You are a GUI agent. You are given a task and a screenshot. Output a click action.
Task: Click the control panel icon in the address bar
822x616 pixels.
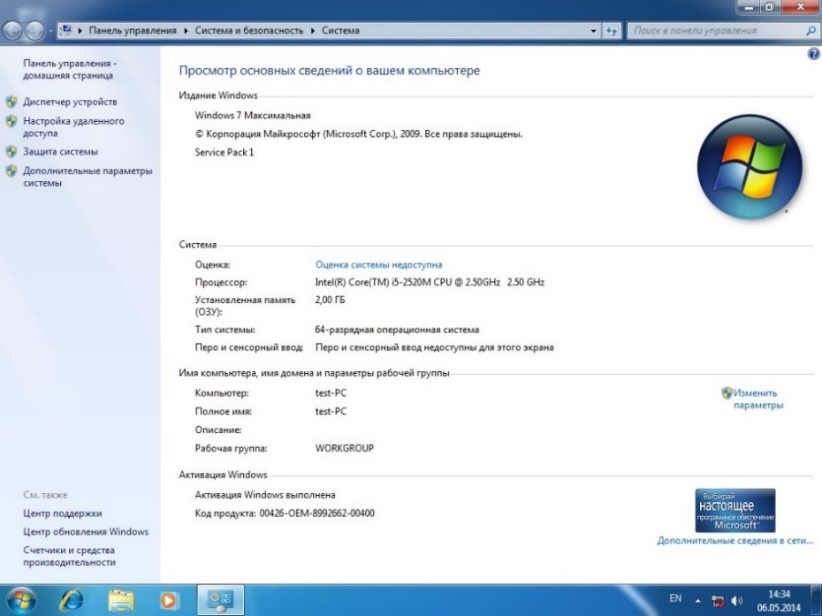tap(67, 30)
